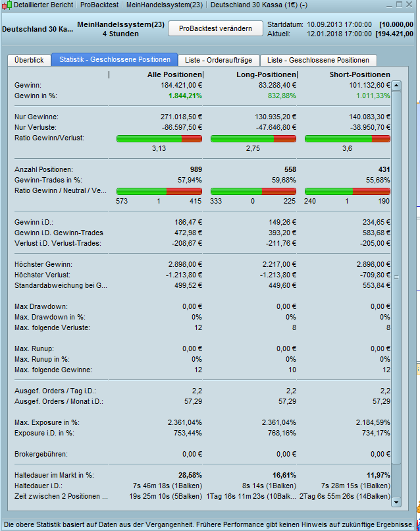Click the ProBacktest verändern button
Screen dimensions: 420x531
[x=215, y=28]
